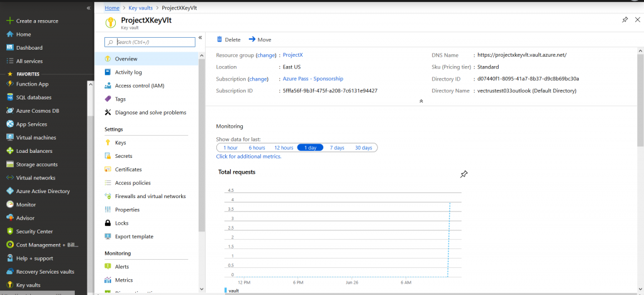Collapse the left portal sidebar
This screenshot has height=295, width=644.
[x=88, y=8]
